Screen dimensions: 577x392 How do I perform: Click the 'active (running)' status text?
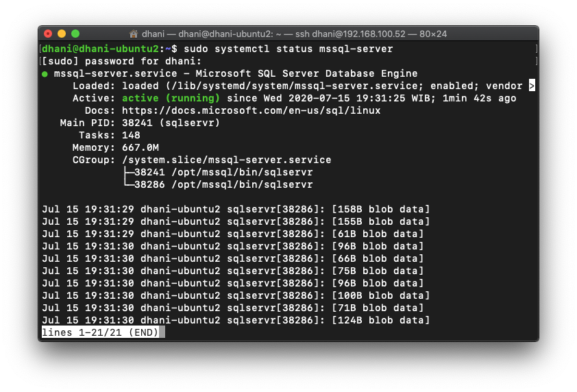171,98
